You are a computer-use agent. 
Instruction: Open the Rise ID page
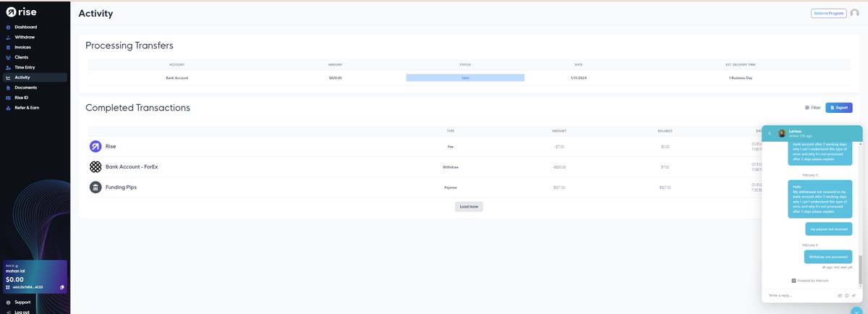coord(21,98)
